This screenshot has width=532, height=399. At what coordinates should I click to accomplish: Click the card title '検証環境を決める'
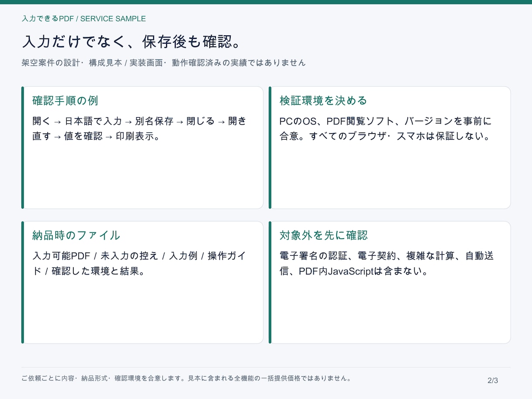click(x=324, y=101)
